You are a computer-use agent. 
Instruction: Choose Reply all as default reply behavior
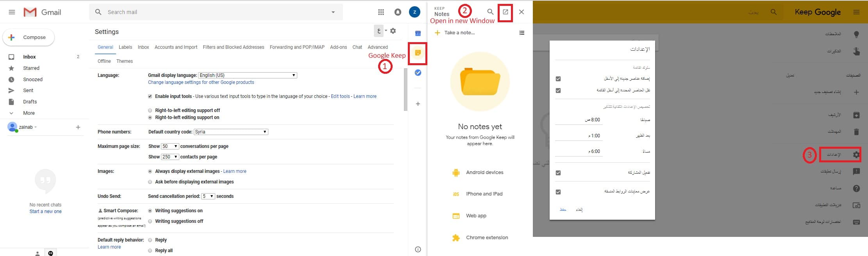point(150,251)
